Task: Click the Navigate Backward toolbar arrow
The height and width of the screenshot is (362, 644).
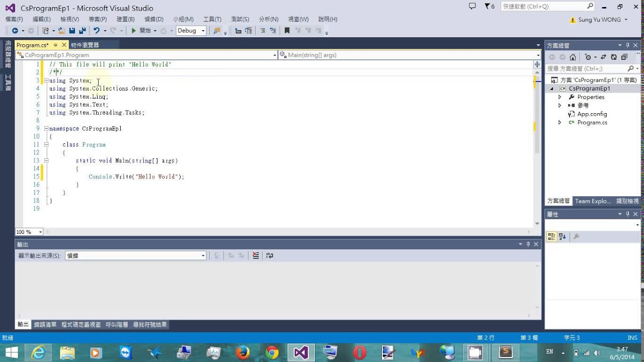Action: click(x=15, y=31)
